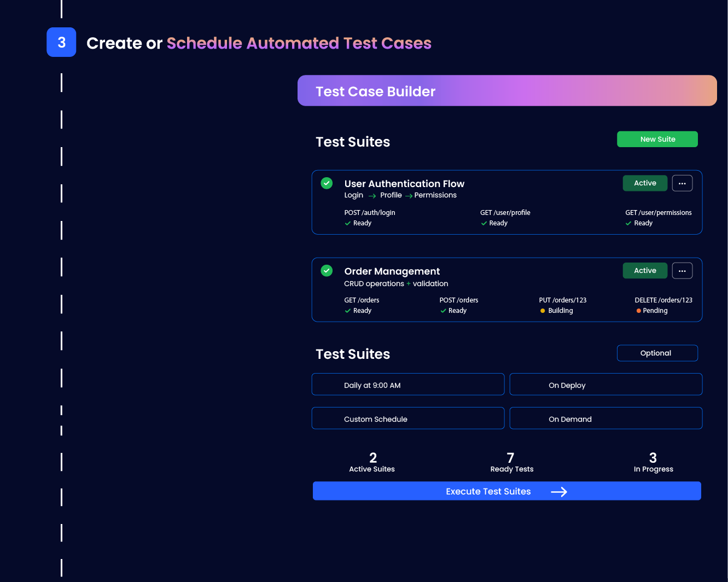
Task: Click the Profile step in the auth flow
Action: point(391,195)
